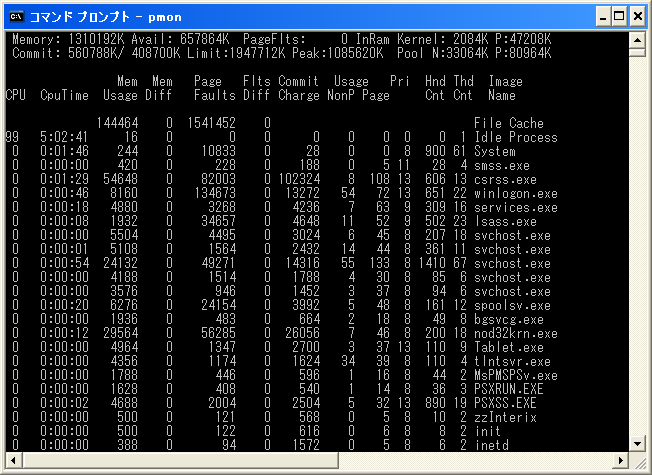Click the Limit:1947712K summary value
Screen dimensions: 652x475
[x=236, y=53]
